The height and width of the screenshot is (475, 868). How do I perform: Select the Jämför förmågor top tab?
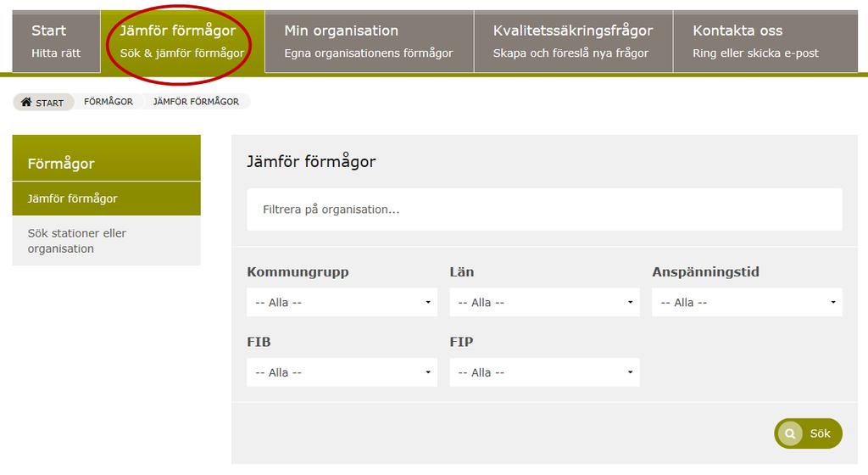click(x=182, y=42)
